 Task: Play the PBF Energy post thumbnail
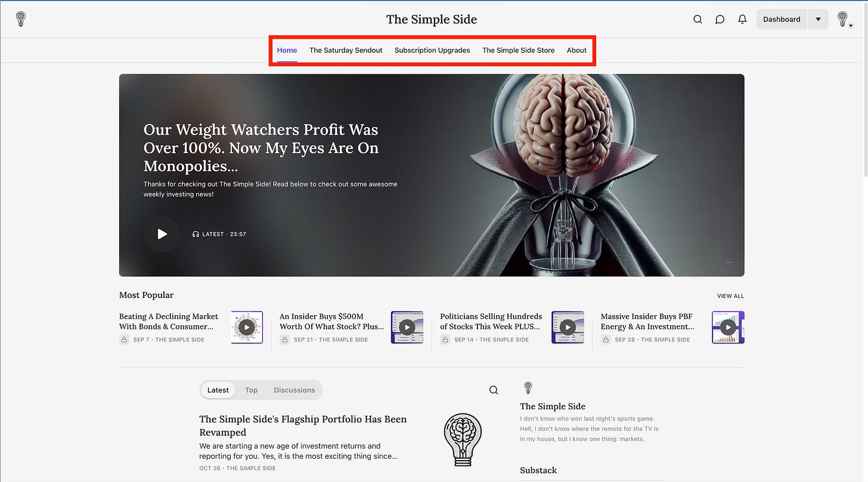pyautogui.click(x=728, y=327)
